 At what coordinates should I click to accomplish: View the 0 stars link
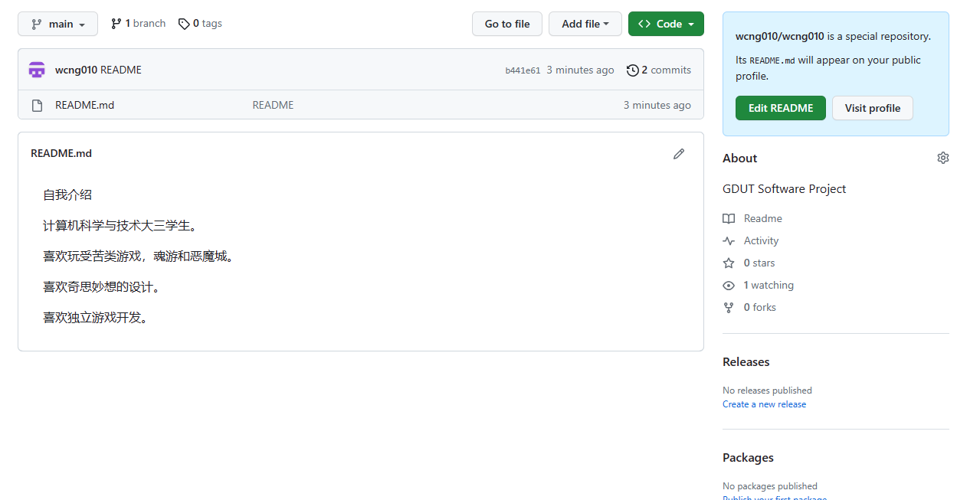tap(759, 263)
